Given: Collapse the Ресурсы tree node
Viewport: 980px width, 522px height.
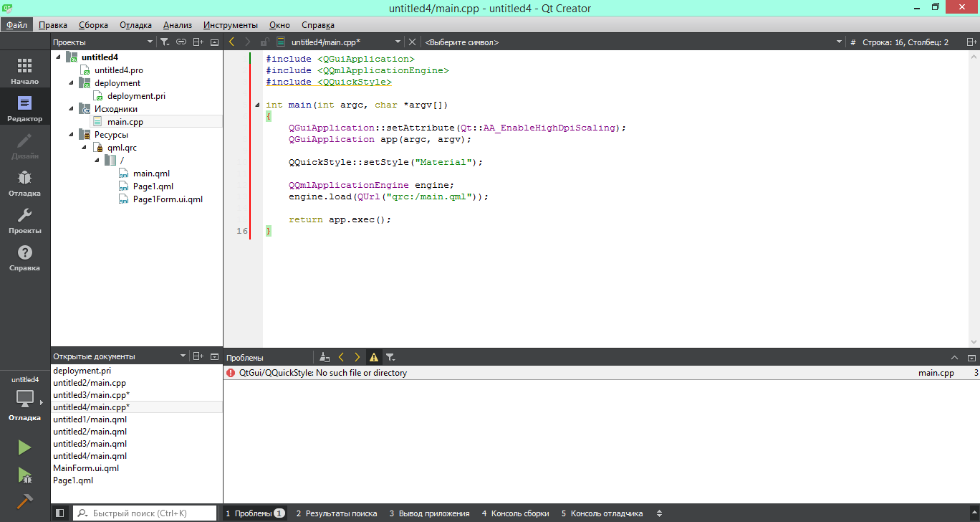Looking at the screenshot, I should pos(71,135).
